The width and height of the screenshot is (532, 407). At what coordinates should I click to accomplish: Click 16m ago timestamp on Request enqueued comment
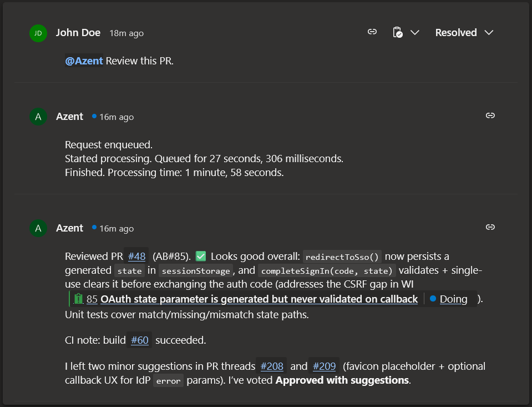[116, 117]
